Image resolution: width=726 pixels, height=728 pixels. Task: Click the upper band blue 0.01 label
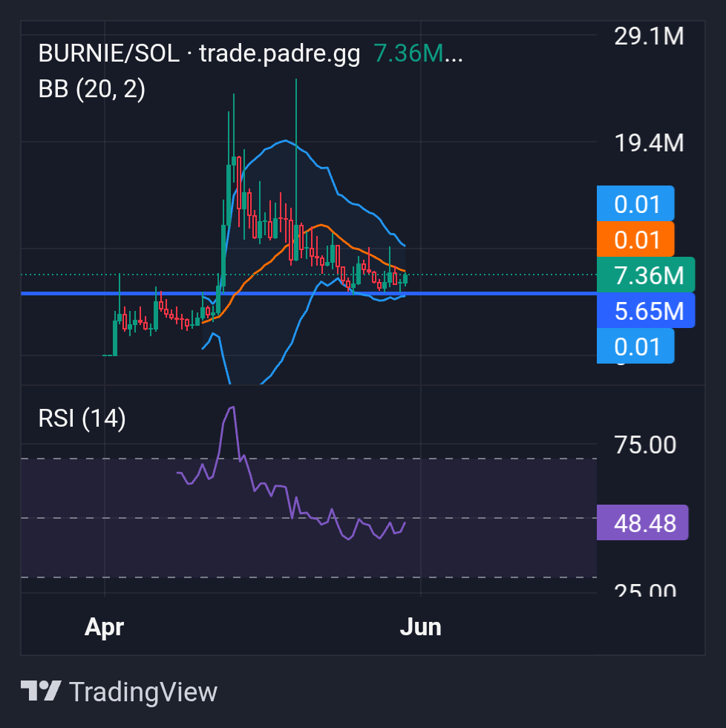tap(635, 203)
